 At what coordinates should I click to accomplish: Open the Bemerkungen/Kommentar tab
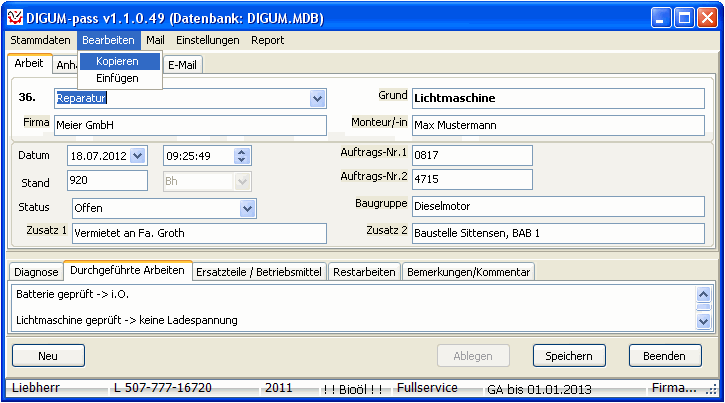pos(469,271)
